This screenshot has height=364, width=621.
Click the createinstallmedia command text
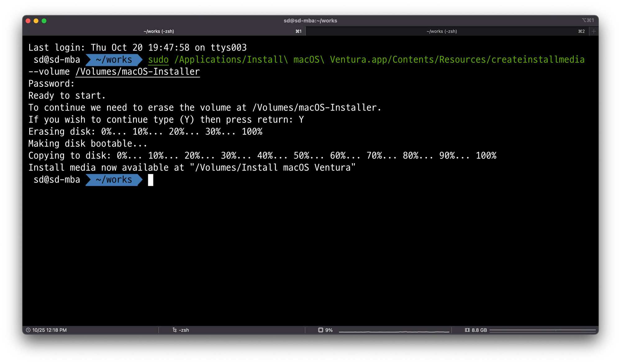pyautogui.click(x=538, y=60)
